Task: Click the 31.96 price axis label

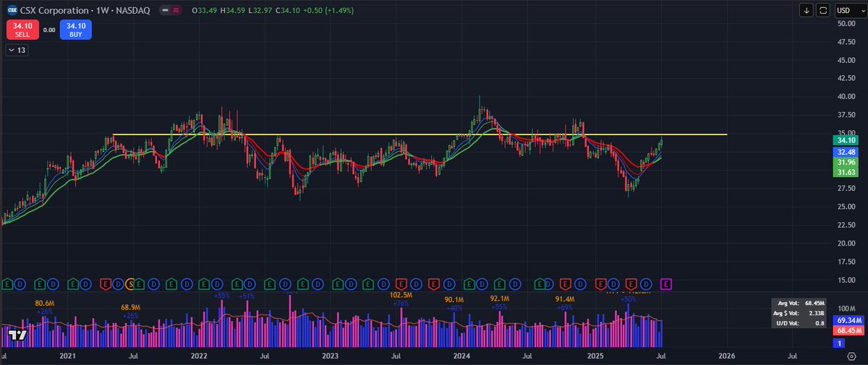Action: (x=847, y=163)
